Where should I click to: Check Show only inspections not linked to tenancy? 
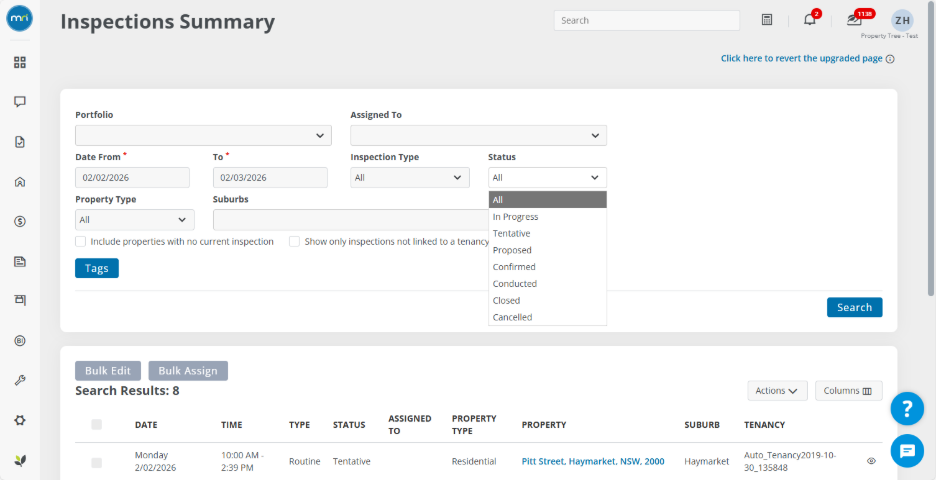click(x=294, y=242)
